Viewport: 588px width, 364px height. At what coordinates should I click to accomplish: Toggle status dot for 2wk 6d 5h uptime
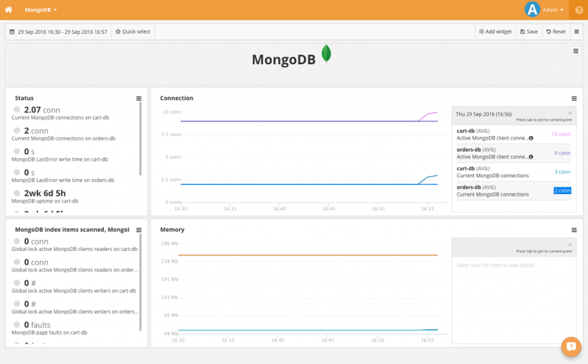click(x=17, y=193)
